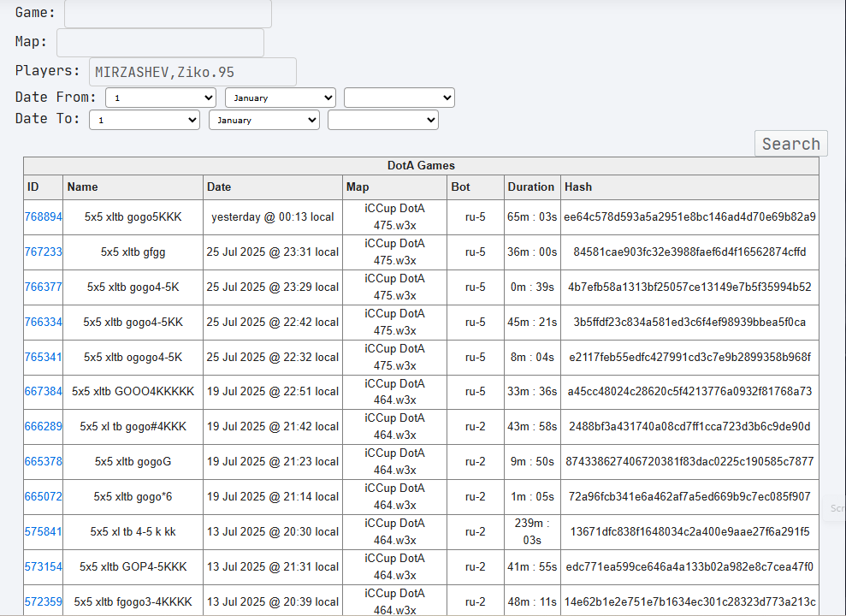Open game ID 572359 link
Image resolution: width=846 pixels, height=616 pixels.
pyautogui.click(x=43, y=602)
